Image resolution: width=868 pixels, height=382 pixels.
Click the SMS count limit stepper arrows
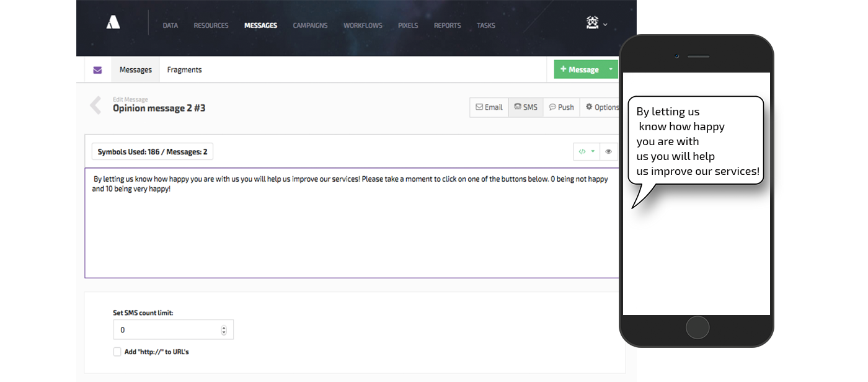point(224,331)
